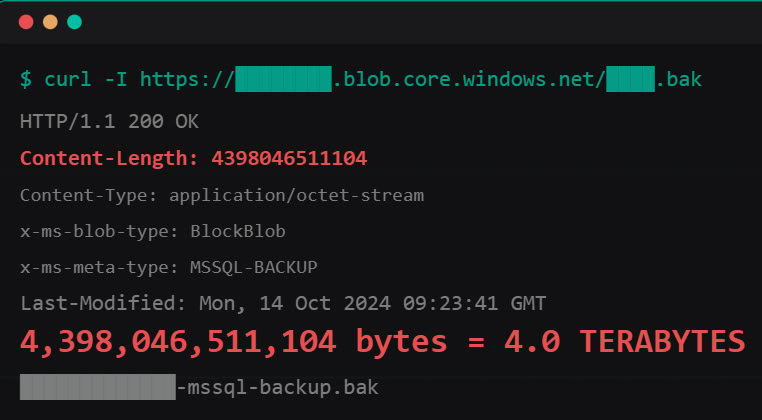This screenshot has width=762, height=420.
Task: Click the red Content-Length header label
Action: (109, 158)
